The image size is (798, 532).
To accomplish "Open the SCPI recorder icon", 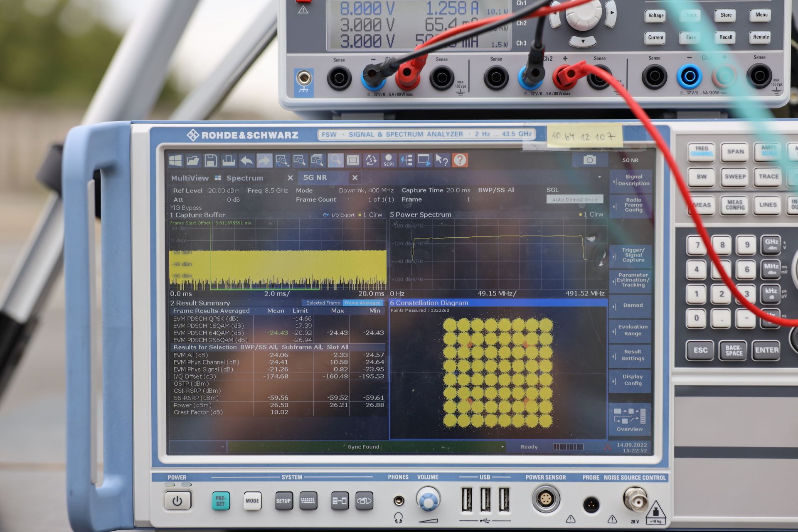I will tap(389, 160).
